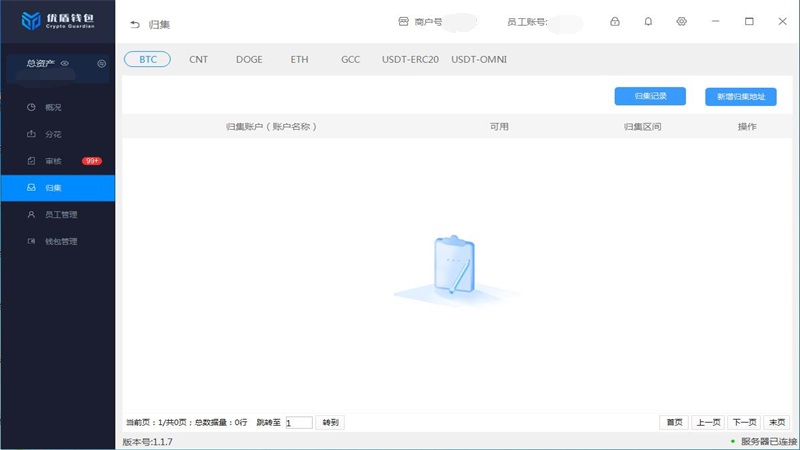Switch to the DOGE currency tab
Image resolution: width=800 pixels, height=450 pixels.
(249, 60)
